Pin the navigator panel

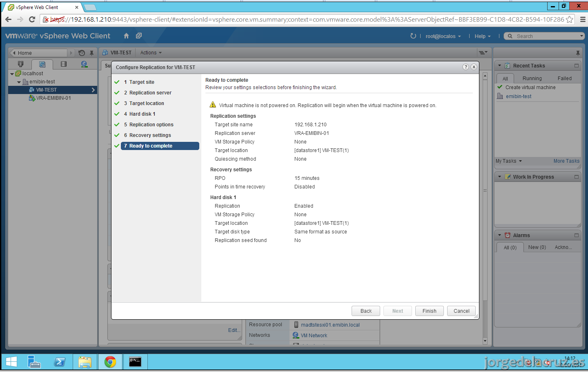92,53
